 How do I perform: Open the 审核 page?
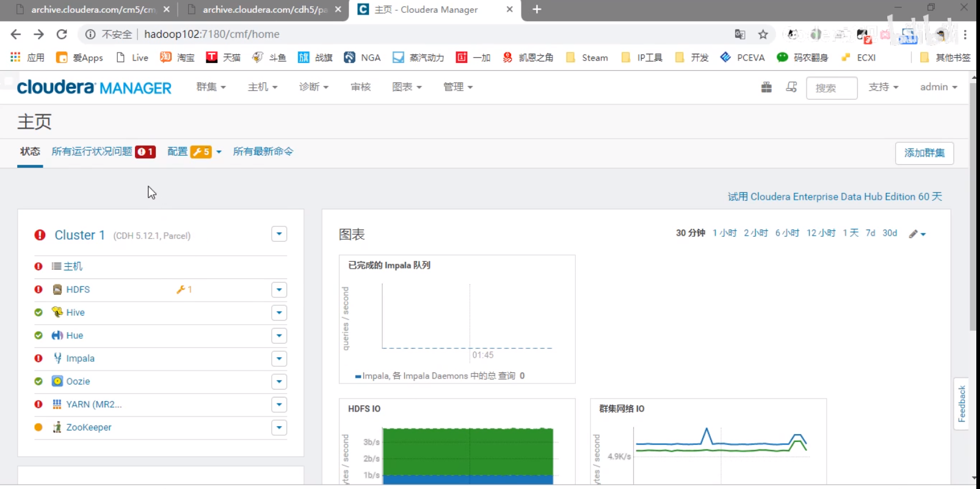click(x=361, y=87)
